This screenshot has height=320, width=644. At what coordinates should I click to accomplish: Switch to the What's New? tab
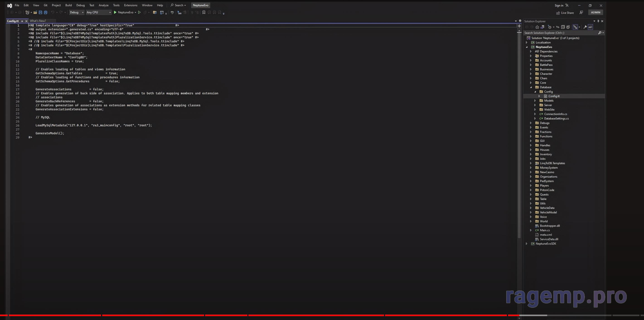38,21
